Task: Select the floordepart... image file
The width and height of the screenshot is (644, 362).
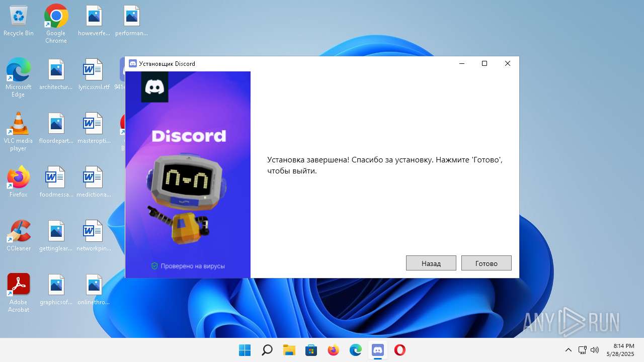Action: coord(56,129)
